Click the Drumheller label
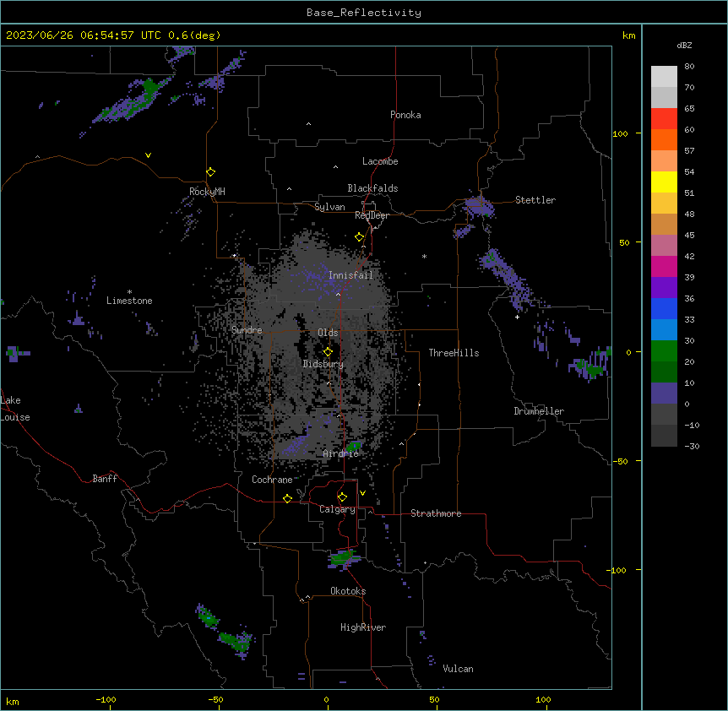The image size is (728, 711). pyautogui.click(x=539, y=411)
